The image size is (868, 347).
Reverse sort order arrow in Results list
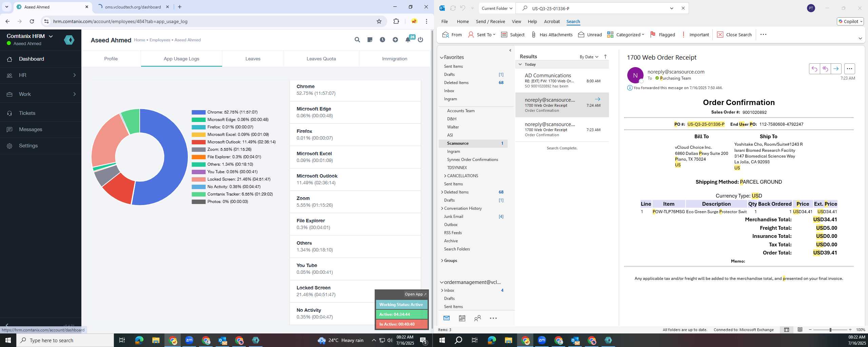tap(605, 57)
